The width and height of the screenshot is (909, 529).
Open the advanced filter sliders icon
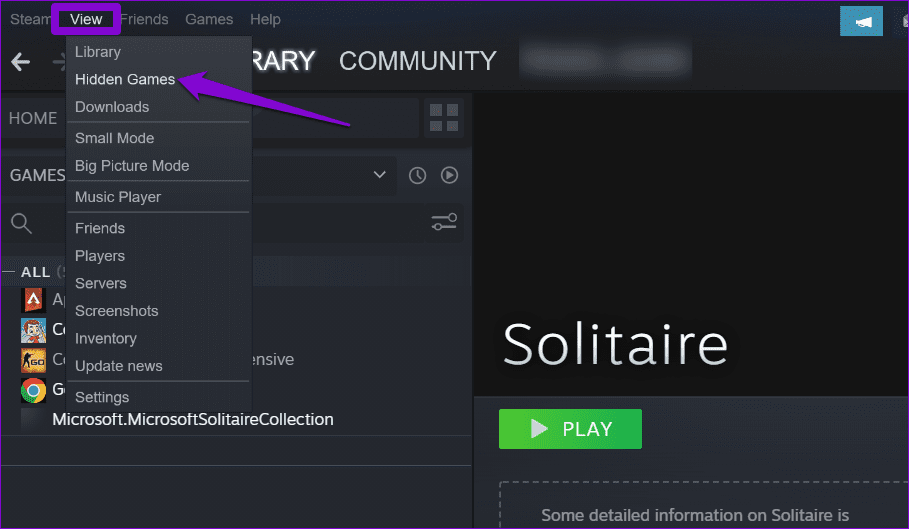[x=444, y=222]
